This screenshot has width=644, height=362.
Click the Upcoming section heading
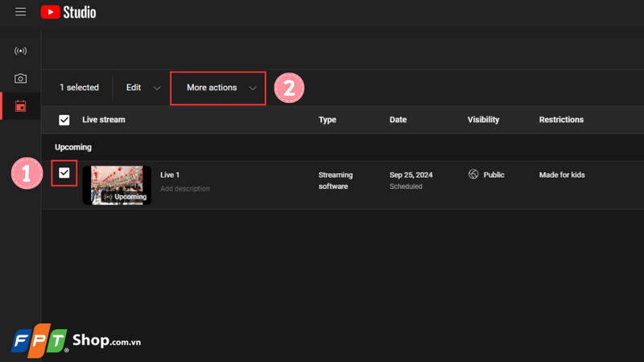[73, 147]
